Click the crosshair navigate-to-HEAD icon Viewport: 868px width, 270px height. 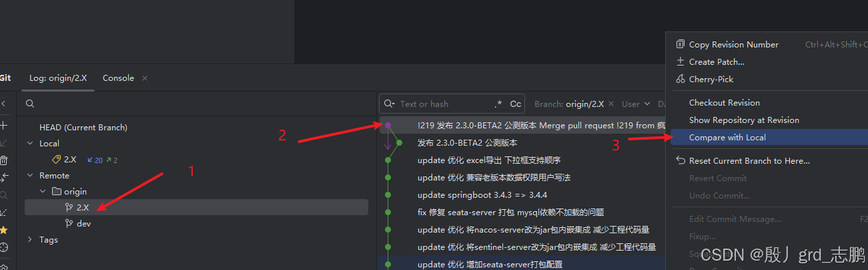(3, 247)
